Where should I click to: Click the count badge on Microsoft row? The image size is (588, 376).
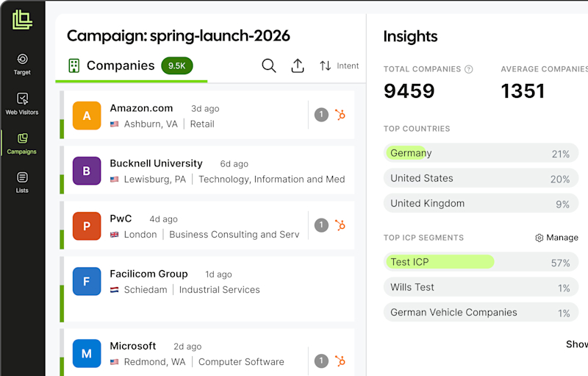(x=321, y=361)
